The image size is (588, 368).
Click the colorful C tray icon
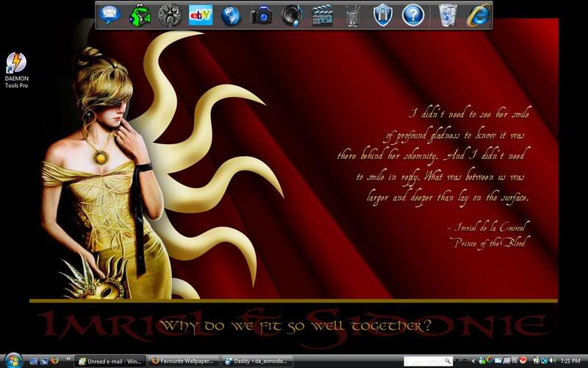click(x=490, y=360)
